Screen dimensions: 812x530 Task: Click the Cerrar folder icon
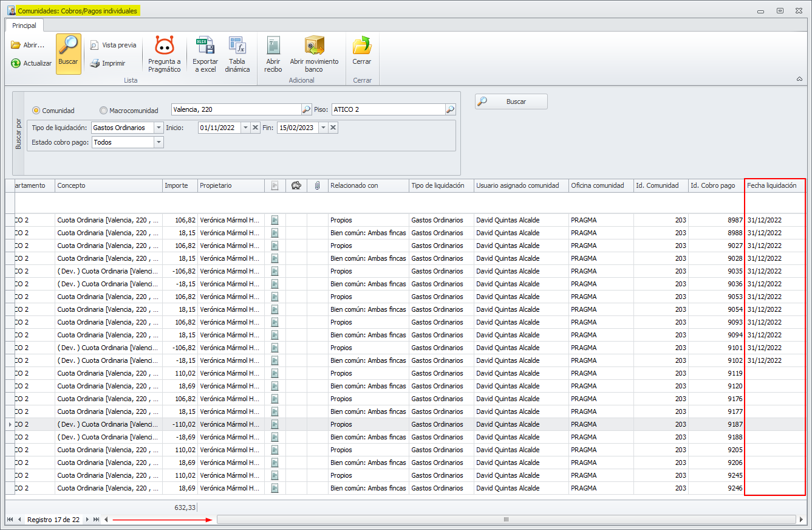tap(362, 47)
